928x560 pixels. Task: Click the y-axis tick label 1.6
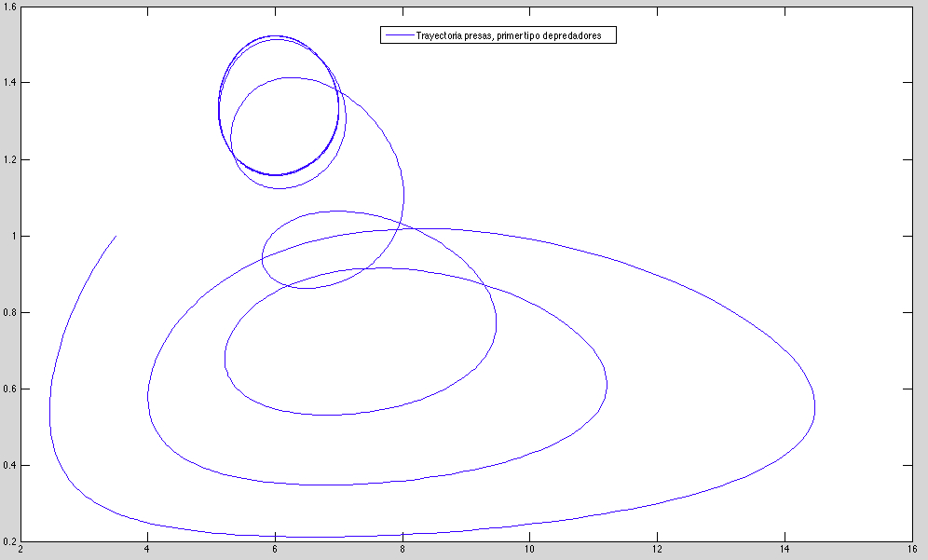[9, 7]
